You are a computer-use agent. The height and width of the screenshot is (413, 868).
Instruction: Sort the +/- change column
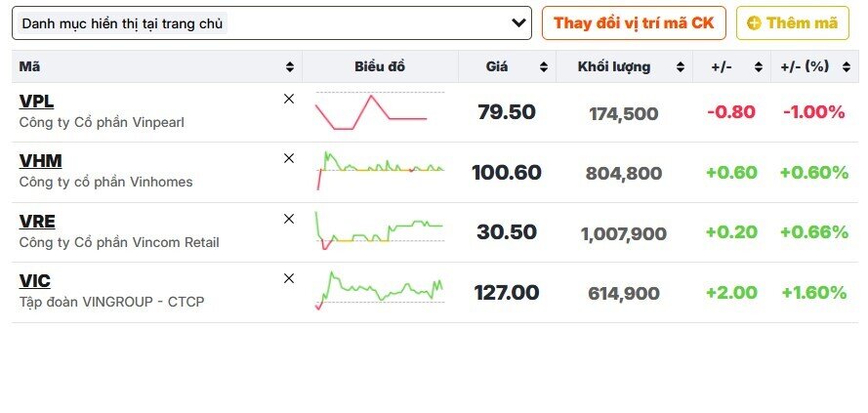click(759, 67)
